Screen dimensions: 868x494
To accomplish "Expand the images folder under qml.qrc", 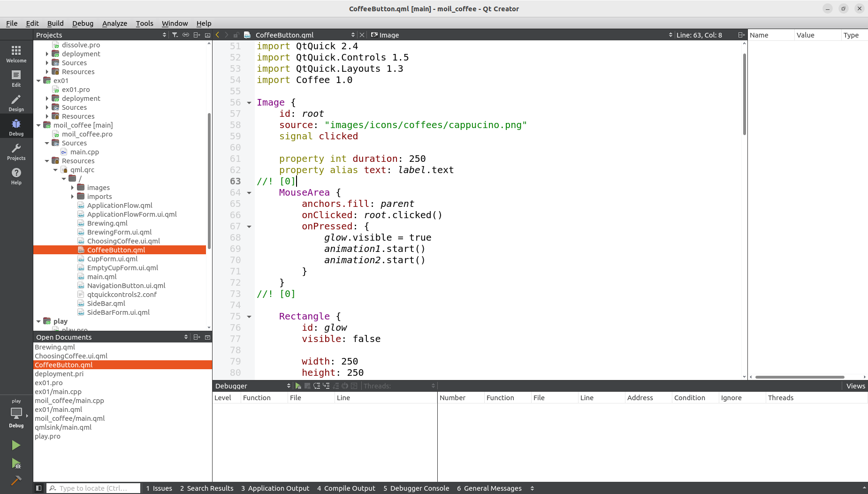I will (72, 187).
